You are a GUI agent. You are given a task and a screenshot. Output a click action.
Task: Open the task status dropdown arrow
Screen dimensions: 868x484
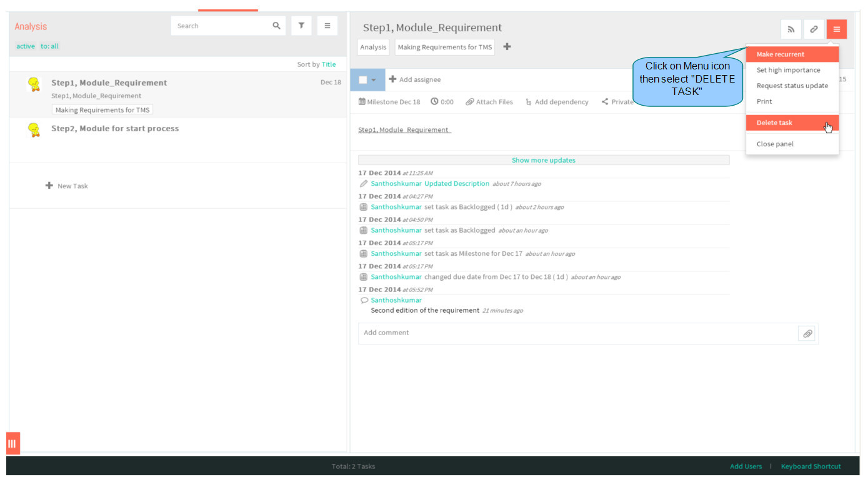point(374,80)
